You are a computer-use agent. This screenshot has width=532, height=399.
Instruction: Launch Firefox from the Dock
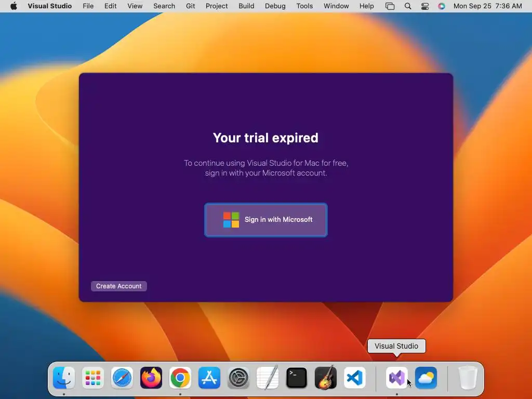click(x=151, y=378)
